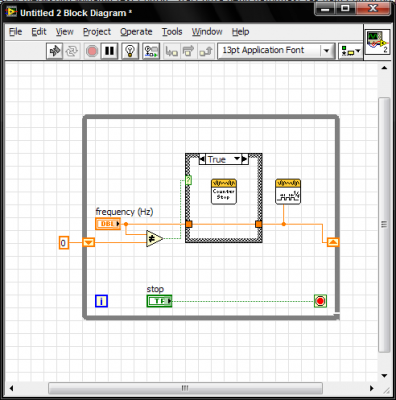Click the Step Into button
Viewport: 396px width, 400px height.
point(171,51)
